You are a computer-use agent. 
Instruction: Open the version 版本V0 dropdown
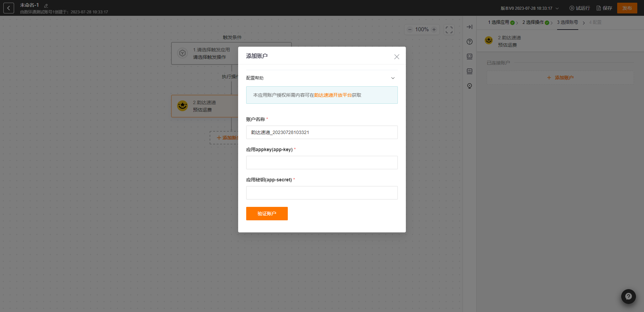(x=530, y=8)
